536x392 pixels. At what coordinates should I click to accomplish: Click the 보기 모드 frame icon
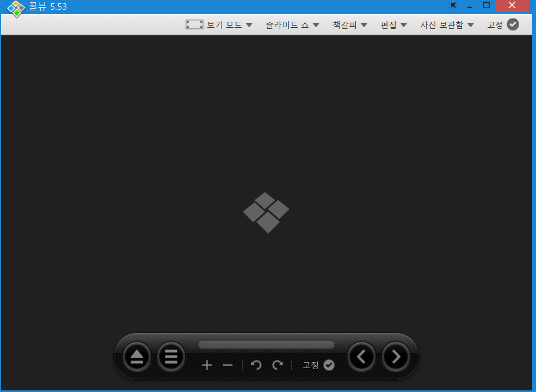click(x=194, y=24)
